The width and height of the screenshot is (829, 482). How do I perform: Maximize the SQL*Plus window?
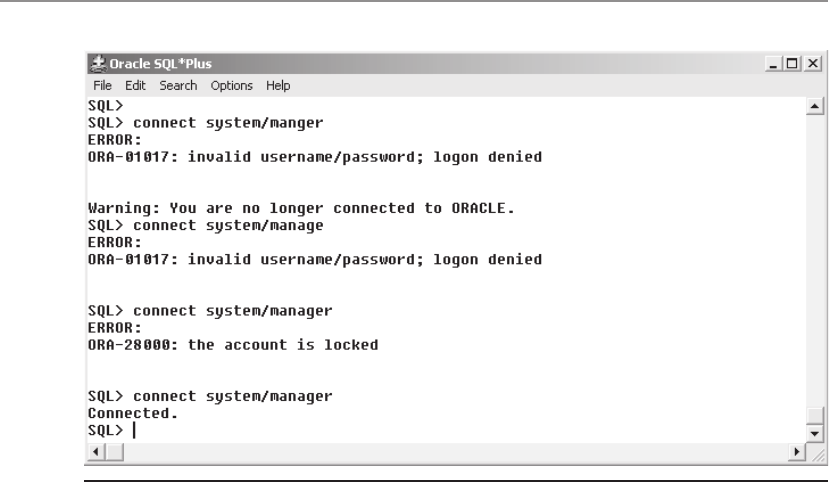pos(792,64)
